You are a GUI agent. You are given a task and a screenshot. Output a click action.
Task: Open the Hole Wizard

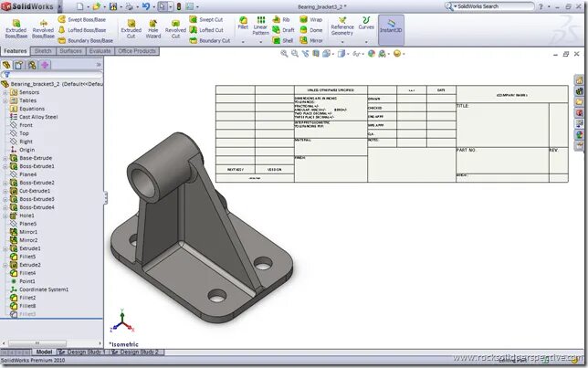[153, 29]
